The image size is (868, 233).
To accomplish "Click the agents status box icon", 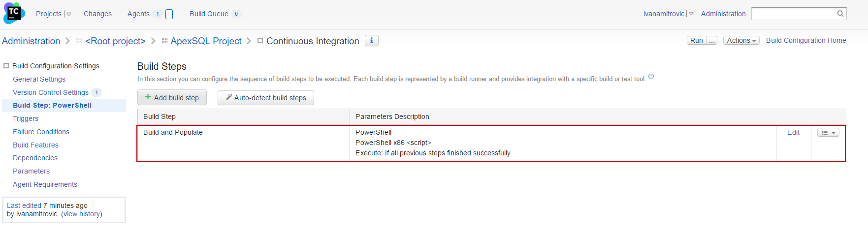I will [x=169, y=14].
